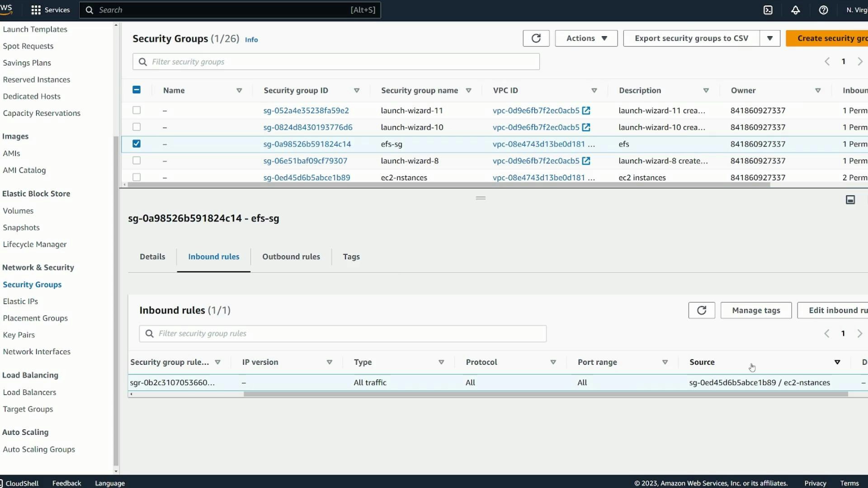The width and height of the screenshot is (868, 488).
Task: Open the CloudShell terminal icon
Action: [x=768, y=10]
